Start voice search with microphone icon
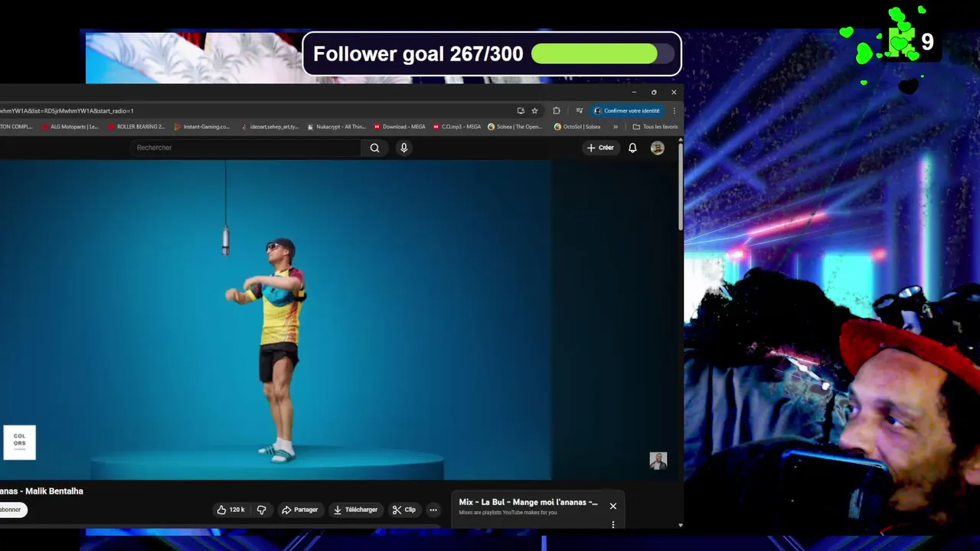980x551 pixels. 403,148
